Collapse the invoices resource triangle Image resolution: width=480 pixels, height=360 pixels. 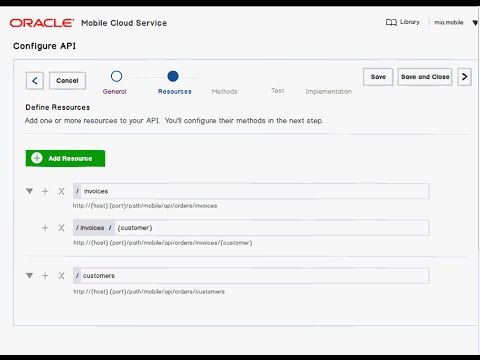click(29, 191)
